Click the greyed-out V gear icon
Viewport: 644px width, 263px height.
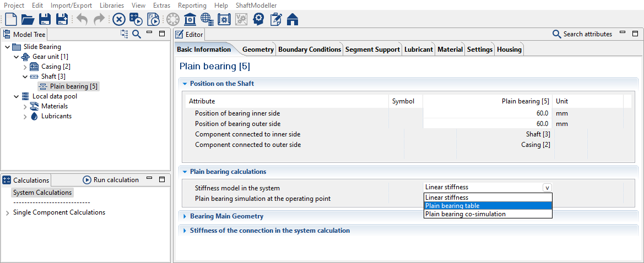(x=241, y=19)
